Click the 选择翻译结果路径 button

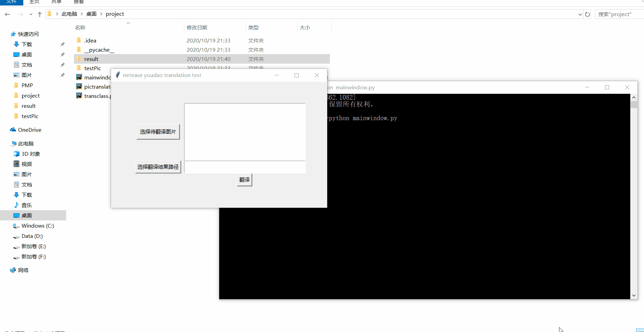158,167
